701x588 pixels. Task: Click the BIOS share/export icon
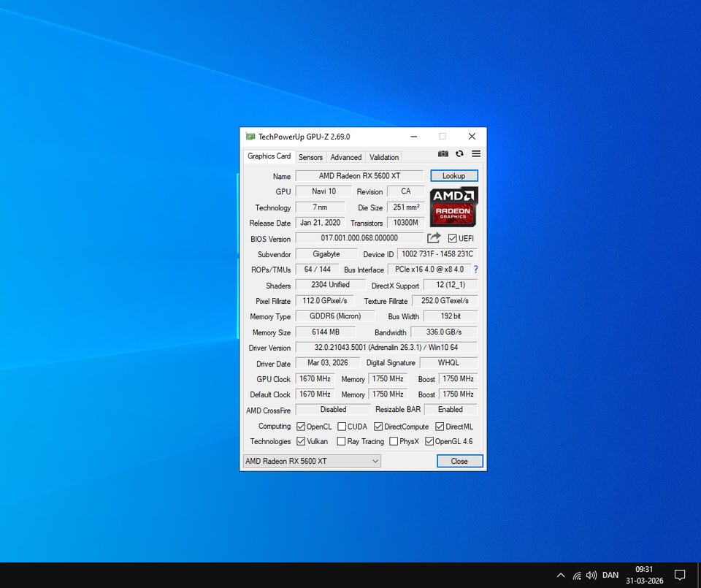pyautogui.click(x=434, y=238)
